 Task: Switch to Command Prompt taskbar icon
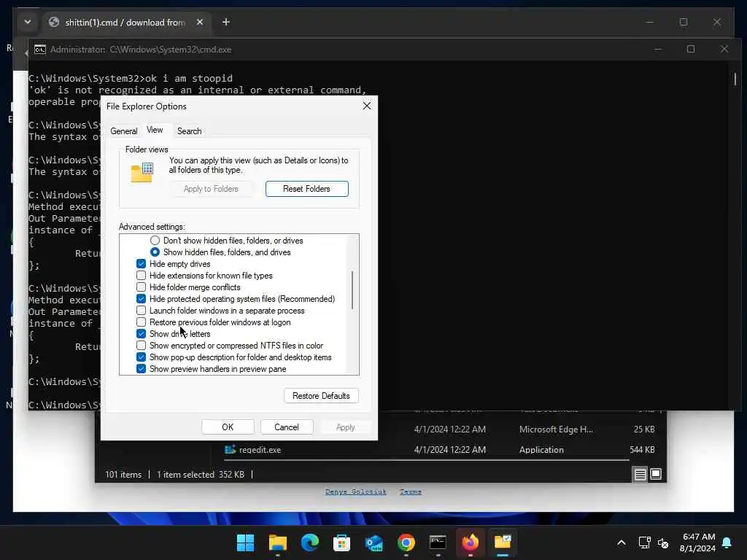point(438,542)
